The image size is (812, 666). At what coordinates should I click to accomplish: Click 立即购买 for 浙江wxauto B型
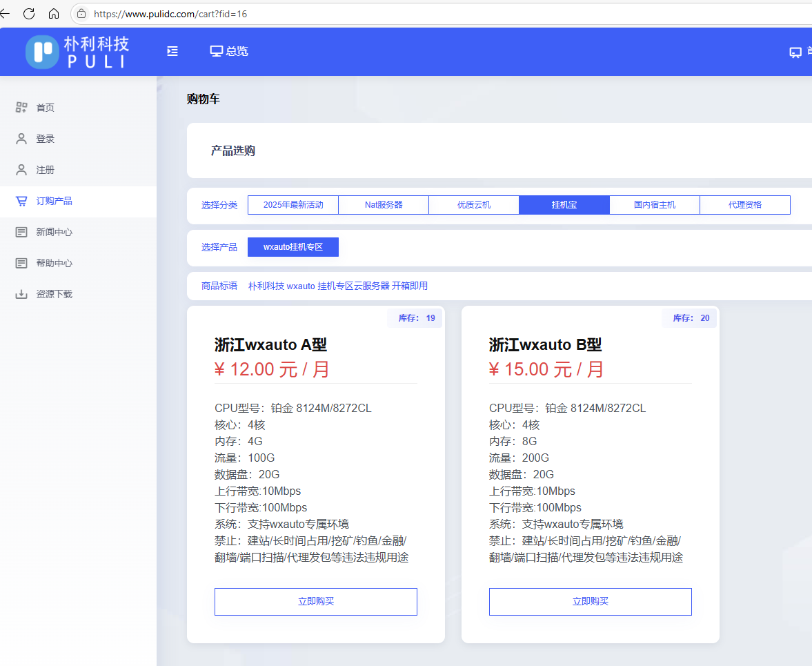[591, 602]
